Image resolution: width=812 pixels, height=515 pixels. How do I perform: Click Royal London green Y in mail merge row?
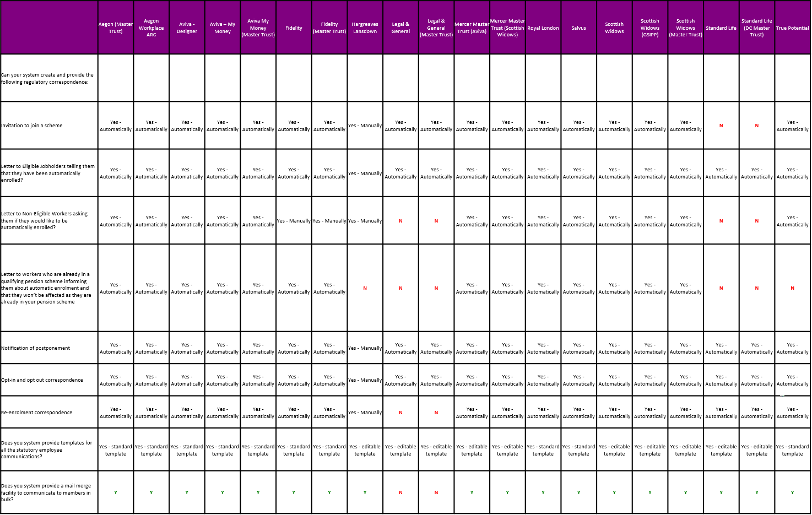click(x=543, y=492)
